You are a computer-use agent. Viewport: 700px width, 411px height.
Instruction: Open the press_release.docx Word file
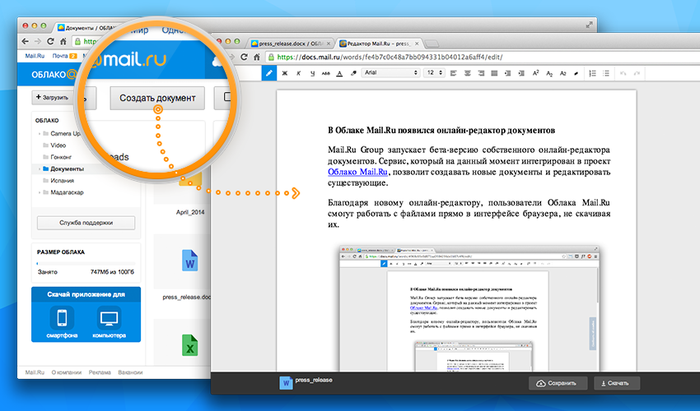pyautogui.click(x=190, y=261)
